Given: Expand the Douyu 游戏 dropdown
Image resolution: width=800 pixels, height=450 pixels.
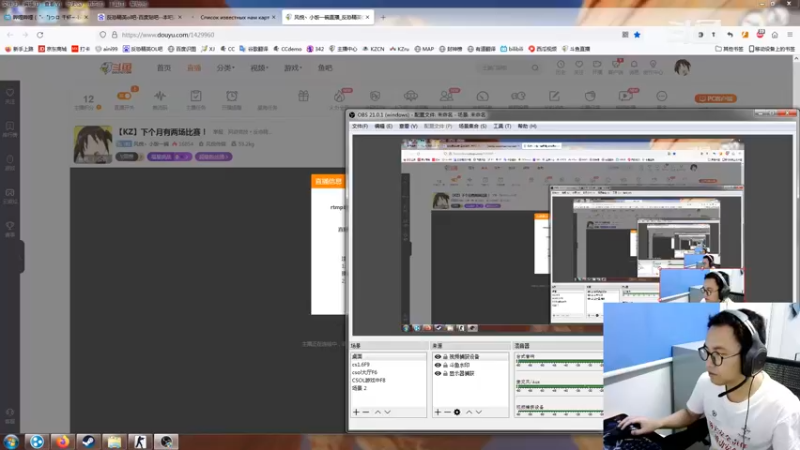Looking at the screenshot, I should 293,68.
